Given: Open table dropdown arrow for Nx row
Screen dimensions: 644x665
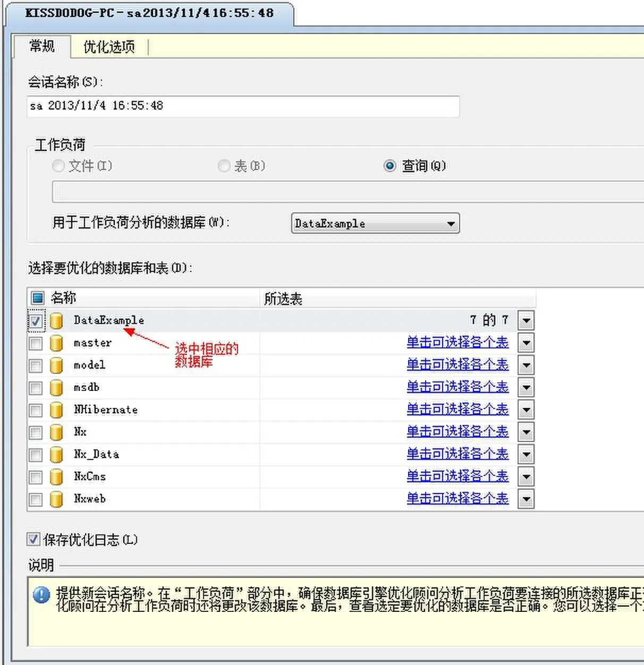Looking at the screenshot, I should (526, 432).
